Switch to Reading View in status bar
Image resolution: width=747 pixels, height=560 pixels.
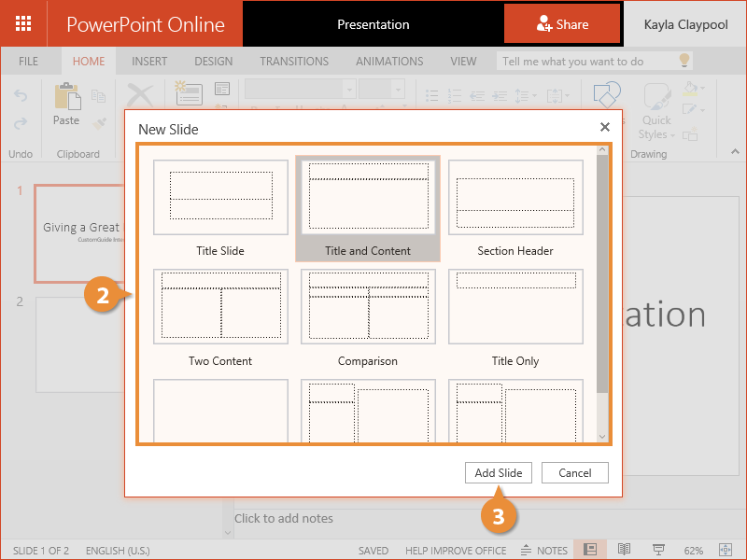click(x=624, y=550)
